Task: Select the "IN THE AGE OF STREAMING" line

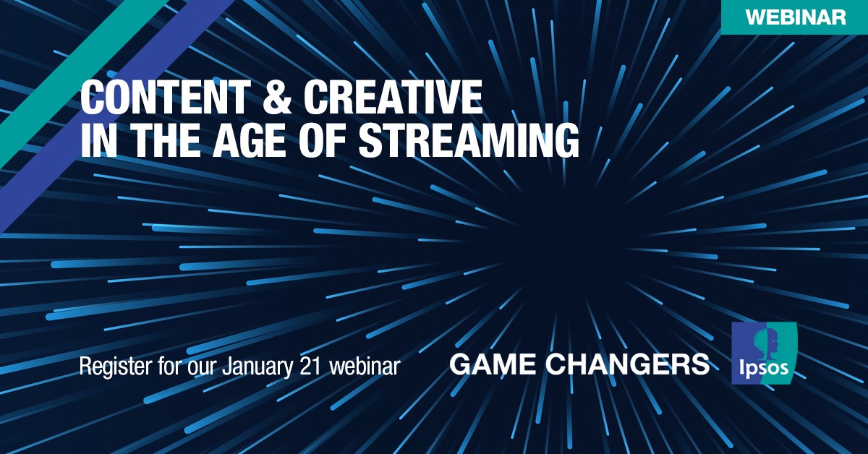Action: point(329,141)
